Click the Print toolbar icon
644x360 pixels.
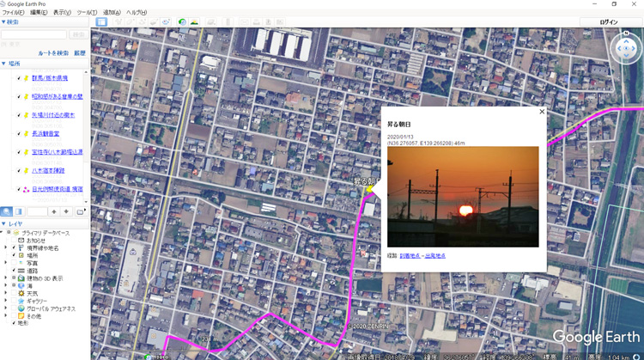[x=256, y=21]
